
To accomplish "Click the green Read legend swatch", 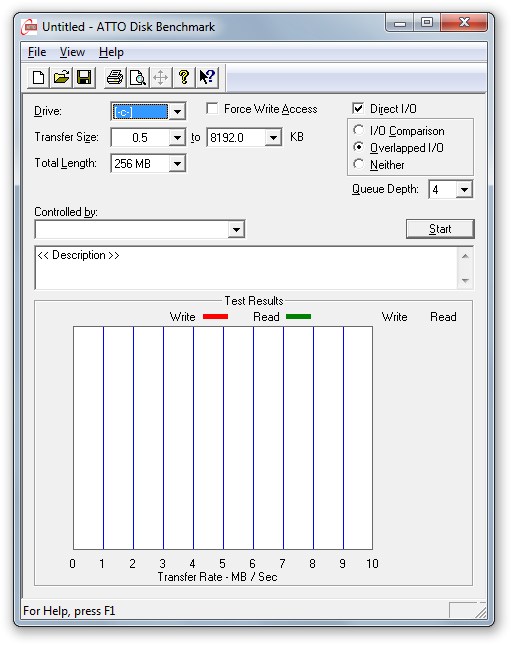I will pos(298,316).
